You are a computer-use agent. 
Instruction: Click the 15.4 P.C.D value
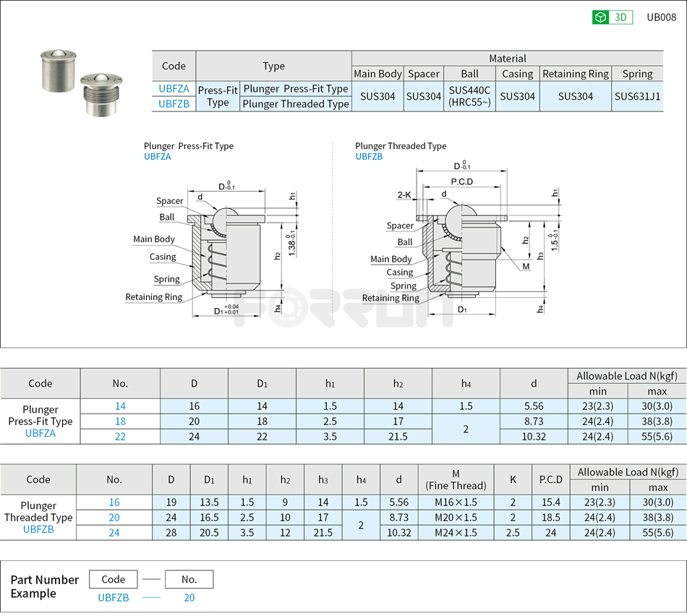(x=551, y=502)
